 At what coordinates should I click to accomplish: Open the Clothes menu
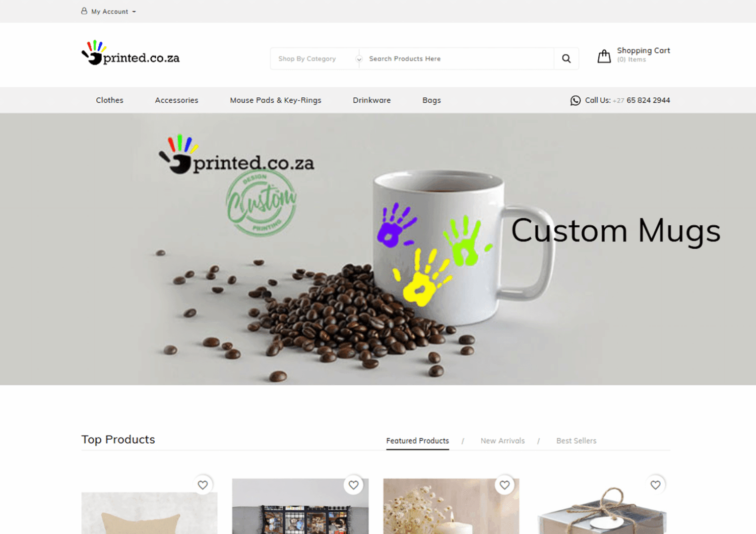[x=109, y=100]
